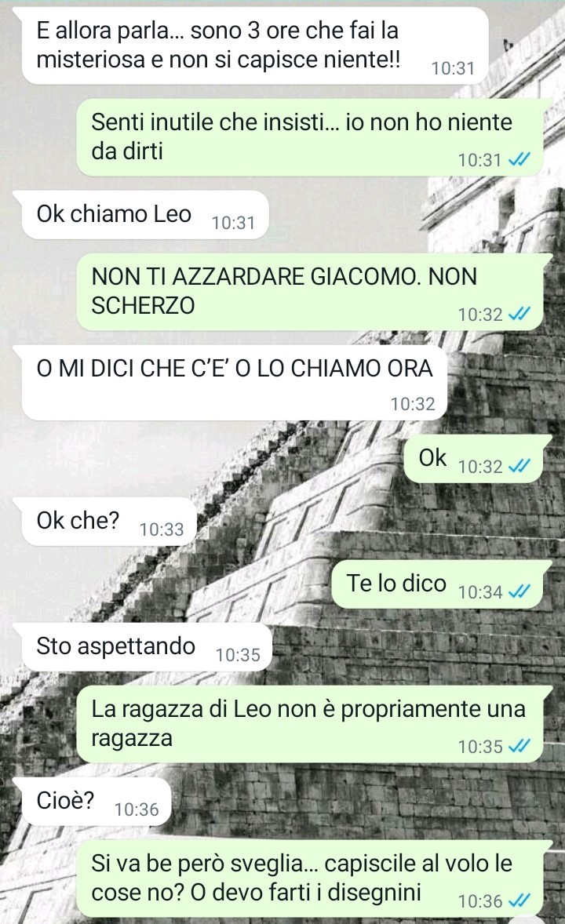
Task: Tap the 'Ok chiamo Leo' message
Action: 145,214
